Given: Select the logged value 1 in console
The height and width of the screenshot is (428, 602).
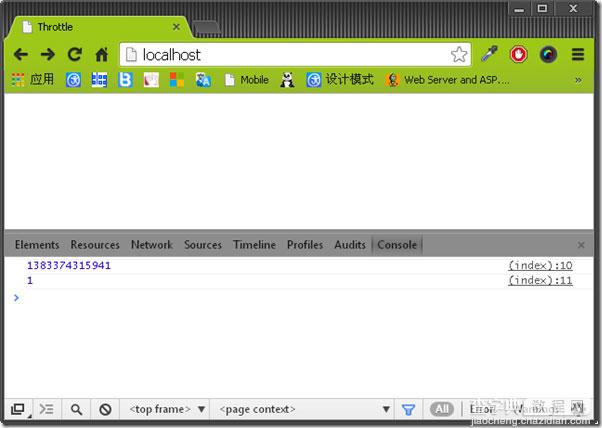Looking at the screenshot, I should tap(30, 281).
